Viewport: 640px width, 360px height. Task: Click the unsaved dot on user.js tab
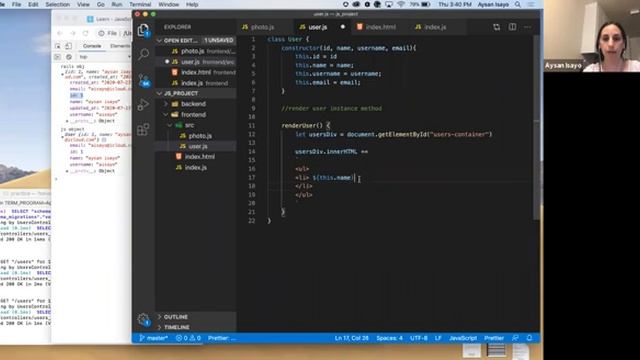[343, 27]
